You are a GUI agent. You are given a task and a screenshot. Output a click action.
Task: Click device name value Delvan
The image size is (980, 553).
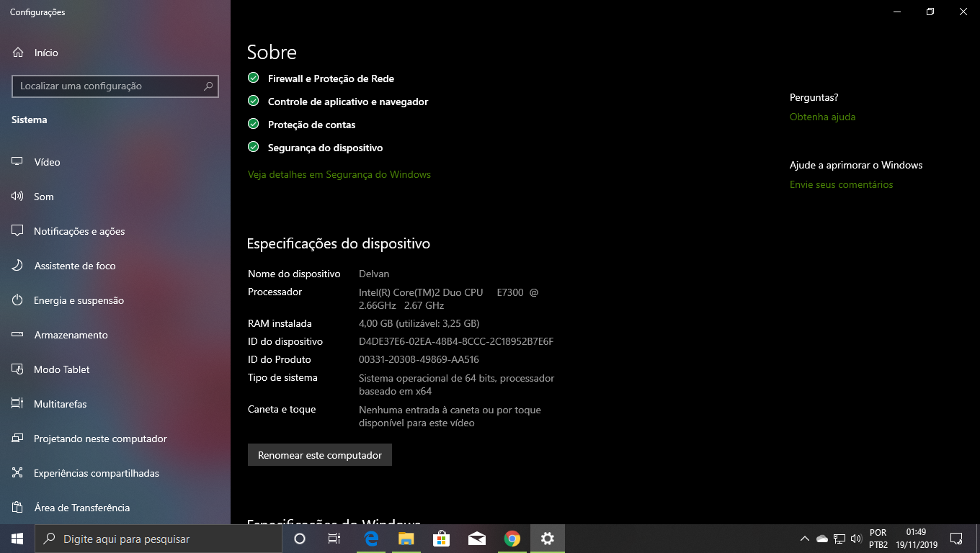tap(374, 274)
